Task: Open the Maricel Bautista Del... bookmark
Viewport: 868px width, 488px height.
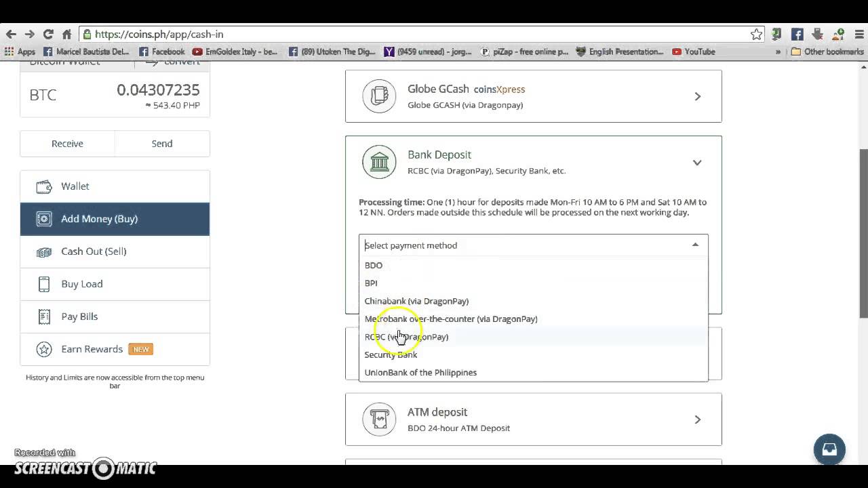Action: coord(86,52)
